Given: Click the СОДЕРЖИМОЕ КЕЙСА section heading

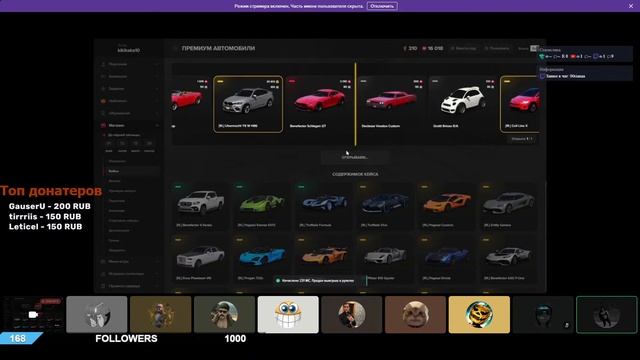Looking at the screenshot, I should pos(355,174).
